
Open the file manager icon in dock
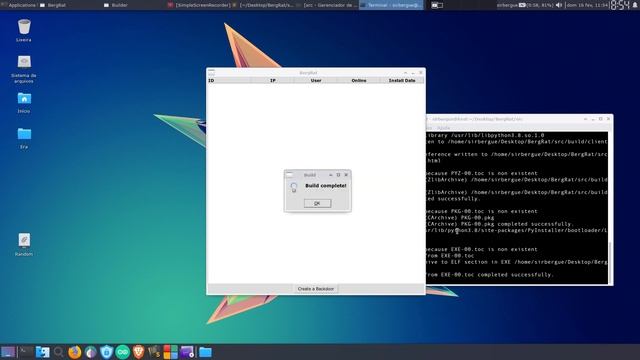click(42, 352)
